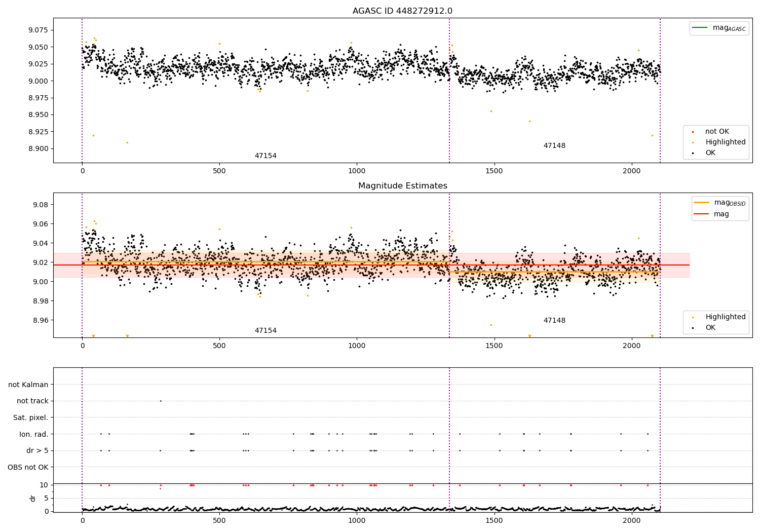This screenshot has width=760, height=532.
Task: Click the '9.08' y-axis tick
Action: pos(41,205)
